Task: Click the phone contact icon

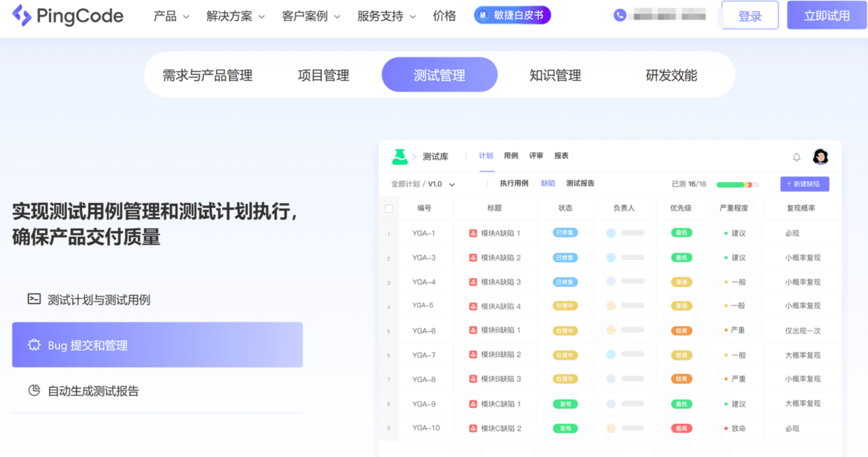Action: pyautogui.click(x=619, y=15)
